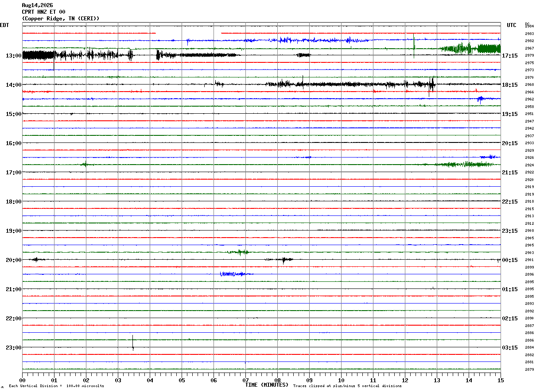Click the green wave packet above 21:15 UTC

tap(464, 164)
